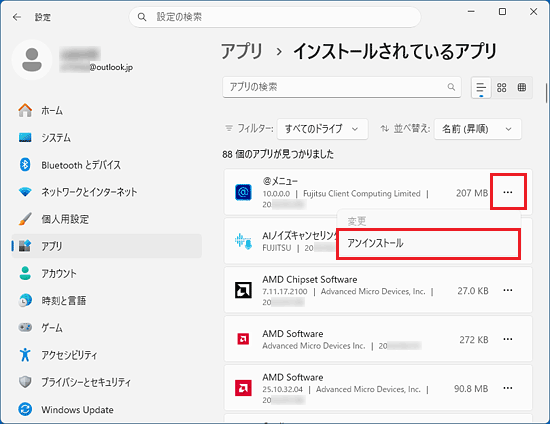Click the back arrow in Settings header

coord(17,17)
